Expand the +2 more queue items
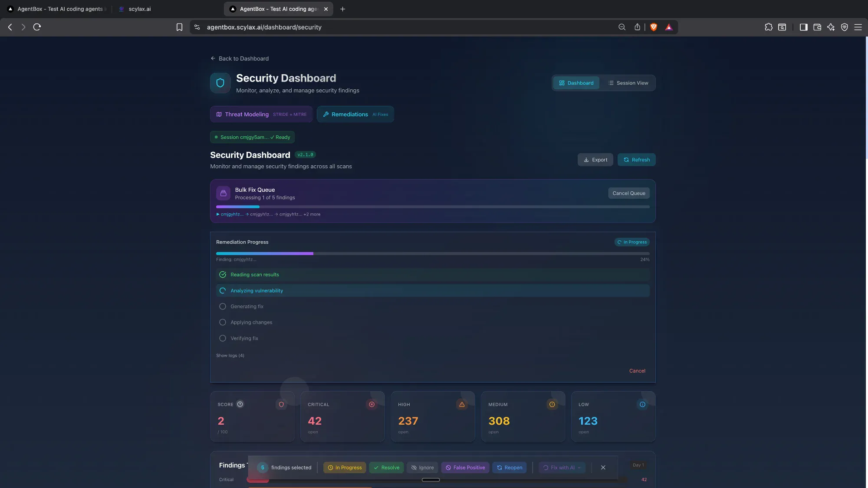This screenshot has height=488, width=868. (x=311, y=214)
